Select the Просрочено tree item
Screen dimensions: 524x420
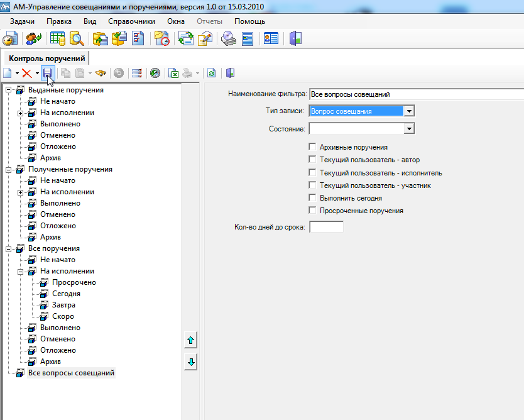pos(74,282)
